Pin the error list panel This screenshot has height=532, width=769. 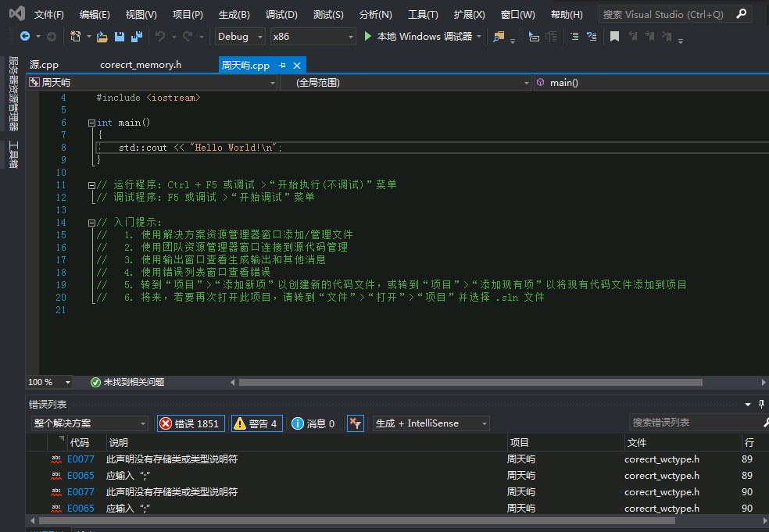[761, 404]
